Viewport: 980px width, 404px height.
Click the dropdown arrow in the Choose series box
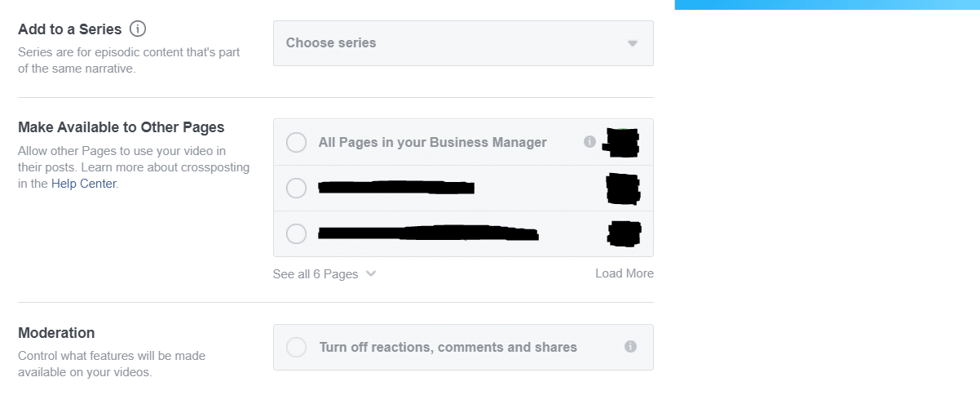[633, 43]
